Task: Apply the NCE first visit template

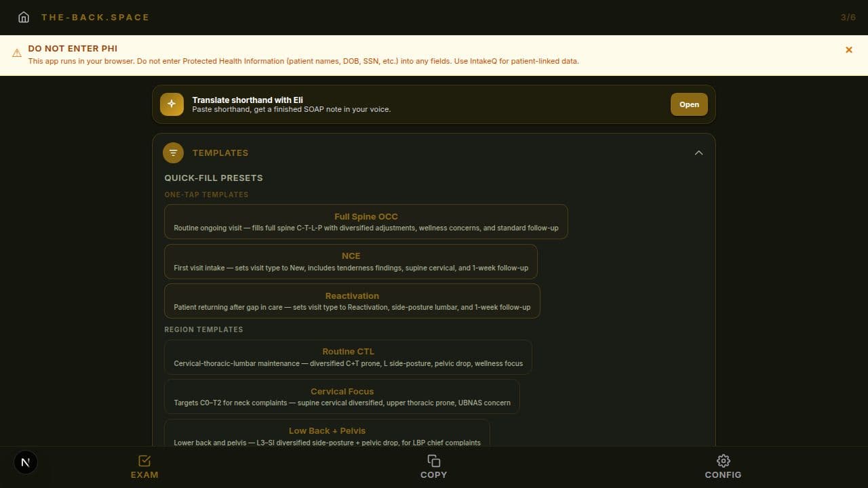Action: [351, 262]
